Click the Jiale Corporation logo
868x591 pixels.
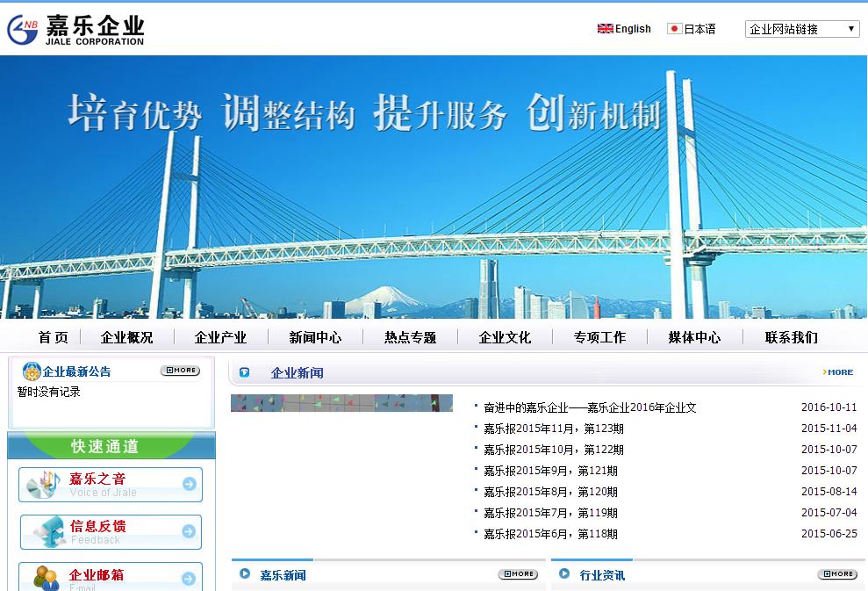point(75,30)
